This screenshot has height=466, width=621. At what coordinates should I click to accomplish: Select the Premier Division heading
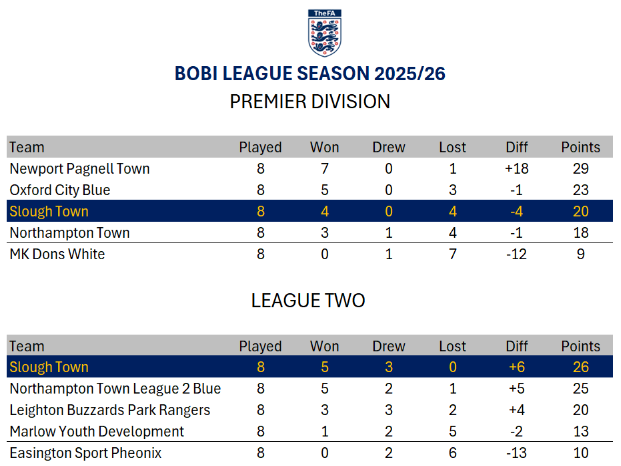pos(309,101)
